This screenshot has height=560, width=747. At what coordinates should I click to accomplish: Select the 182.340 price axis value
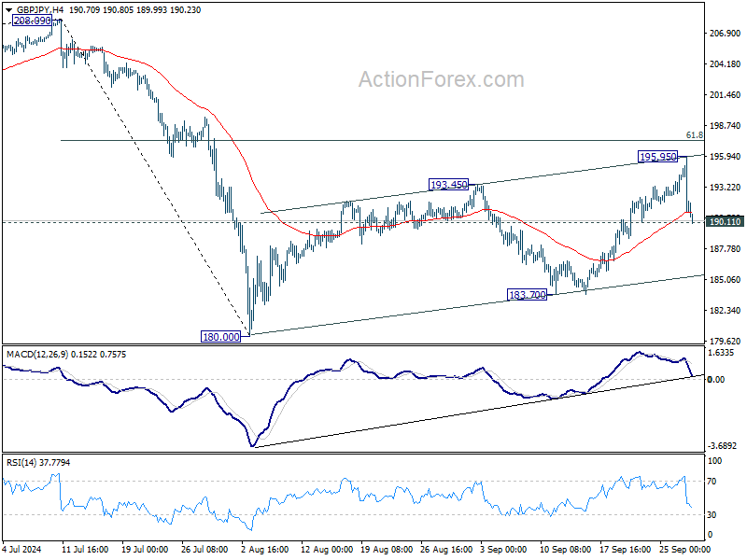point(726,311)
